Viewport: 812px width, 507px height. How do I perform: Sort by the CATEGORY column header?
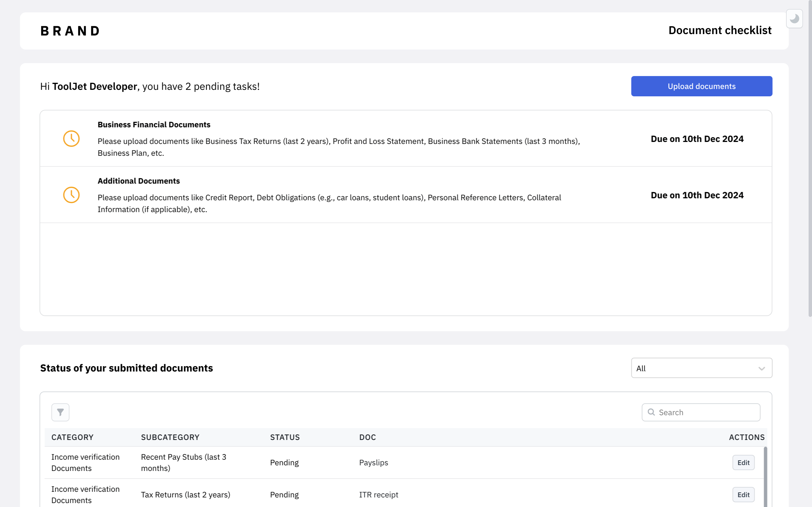72,437
